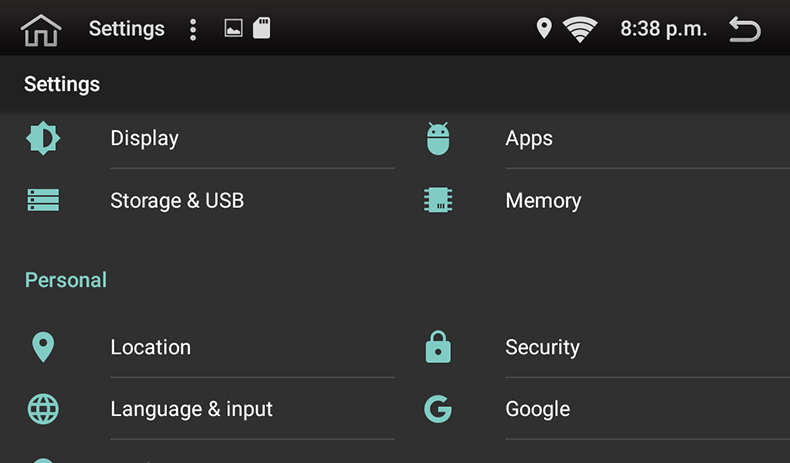The width and height of the screenshot is (790, 463).
Task: Select the Personal section header
Action: [66, 280]
